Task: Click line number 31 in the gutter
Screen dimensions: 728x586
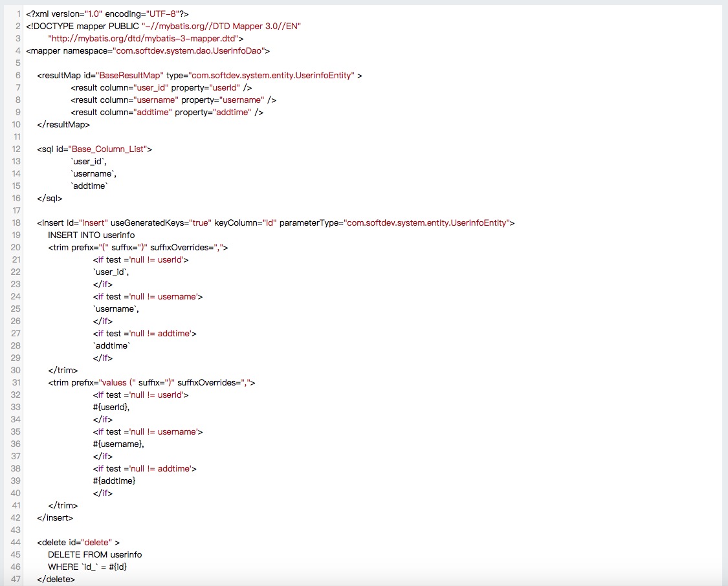Action: tap(16, 382)
